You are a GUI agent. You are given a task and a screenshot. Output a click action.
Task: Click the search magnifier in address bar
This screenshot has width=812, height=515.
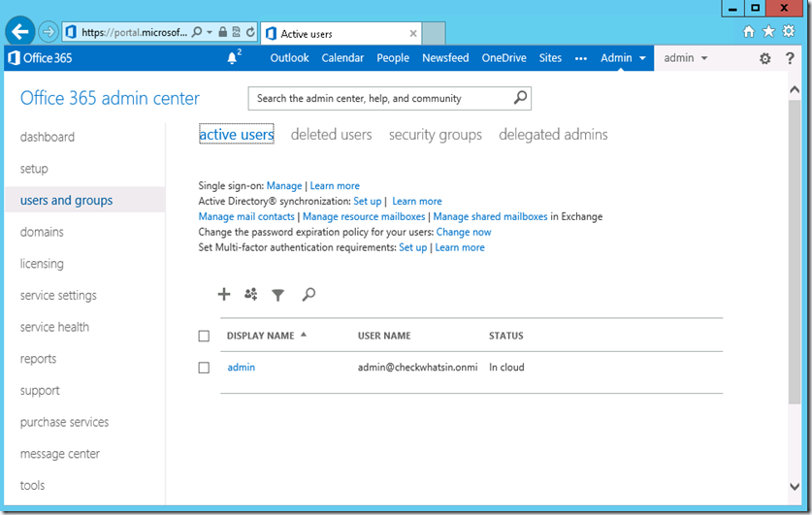(x=196, y=32)
